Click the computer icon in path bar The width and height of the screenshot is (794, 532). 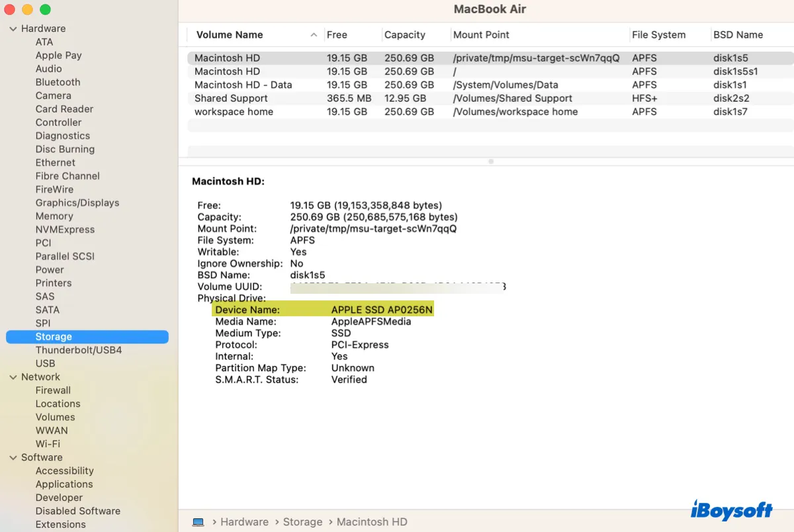point(198,522)
